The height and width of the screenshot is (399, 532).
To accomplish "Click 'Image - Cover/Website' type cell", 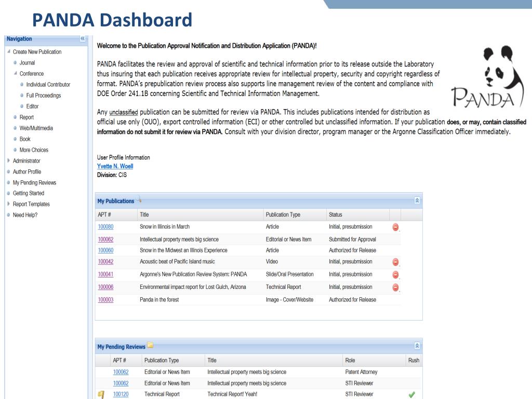I will pos(289,300).
